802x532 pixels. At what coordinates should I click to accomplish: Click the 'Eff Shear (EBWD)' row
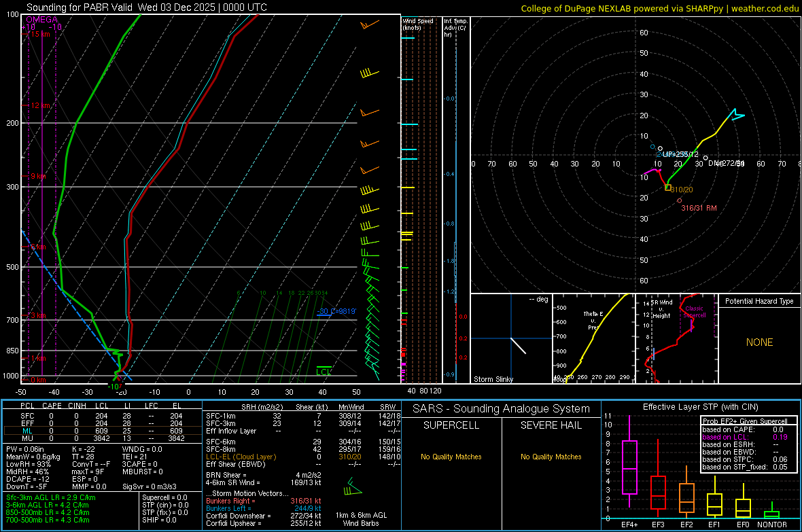pos(303,464)
